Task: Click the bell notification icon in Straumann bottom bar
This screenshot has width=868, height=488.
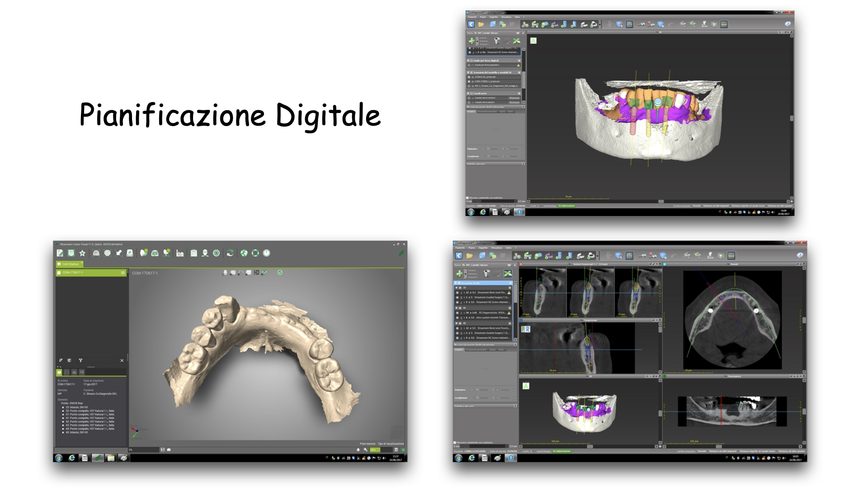Action: (x=358, y=450)
